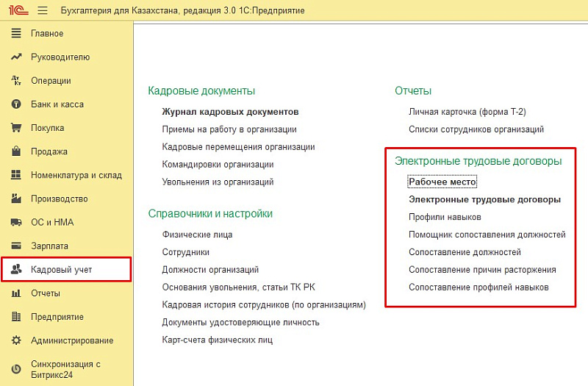Open the hamburger main menu icon
Viewport: 588px width, 386px height.
coord(42,10)
